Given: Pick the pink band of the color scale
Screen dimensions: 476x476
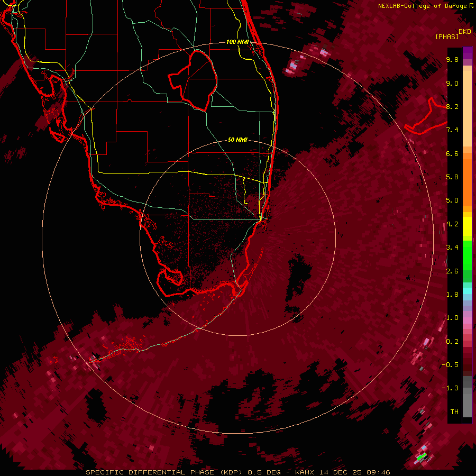Looking at the screenshot, I should coord(467,321).
